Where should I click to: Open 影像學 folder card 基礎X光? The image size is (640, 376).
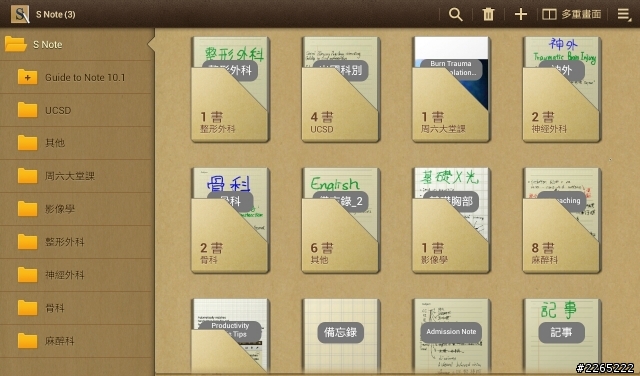(x=451, y=220)
